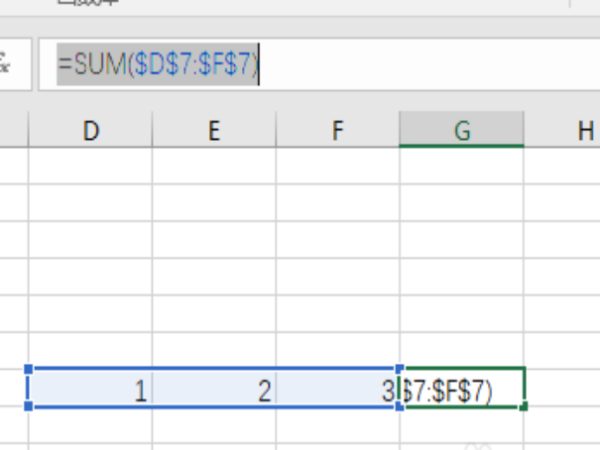Select column H header

[x=562, y=130]
